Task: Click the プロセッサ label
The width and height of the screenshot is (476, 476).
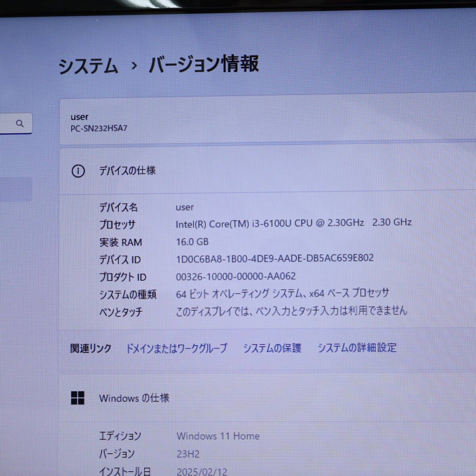Action: pos(117,225)
